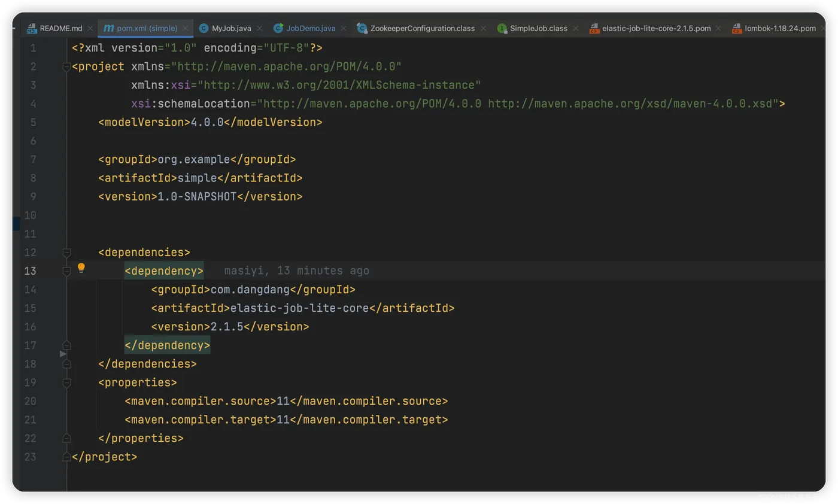
Task: Close the elastic-job-lite-core-2.1.5.pom tab
Action: [x=719, y=28]
